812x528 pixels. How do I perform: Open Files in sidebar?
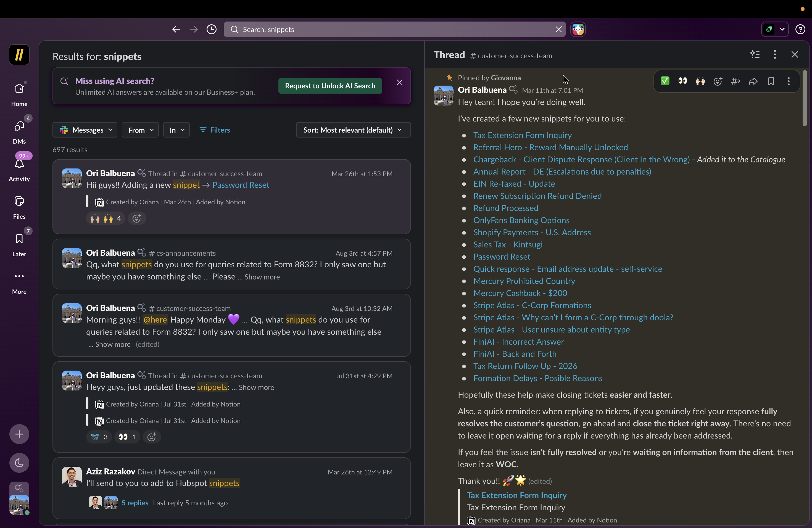(19, 207)
